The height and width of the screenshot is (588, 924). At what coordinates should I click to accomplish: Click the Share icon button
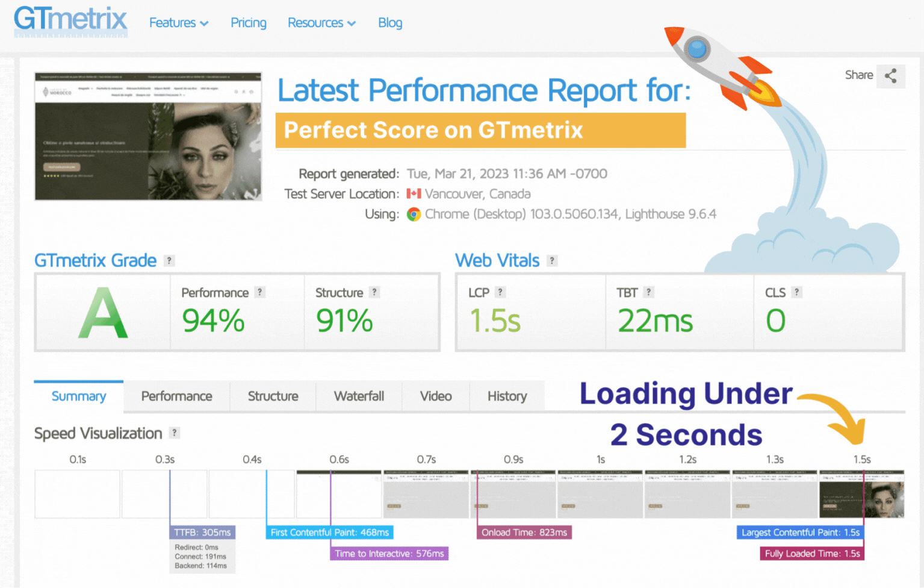click(891, 76)
